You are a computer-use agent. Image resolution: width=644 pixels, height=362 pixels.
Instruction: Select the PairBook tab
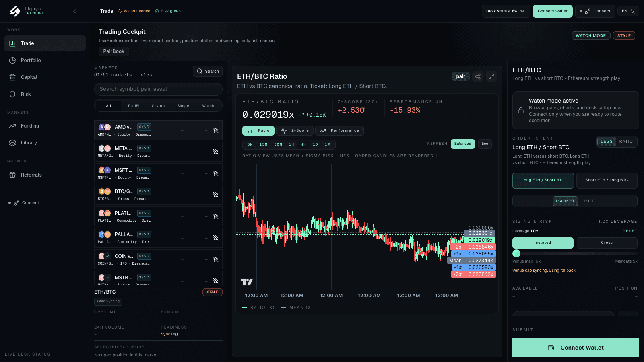pyautogui.click(x=114, y=51)
